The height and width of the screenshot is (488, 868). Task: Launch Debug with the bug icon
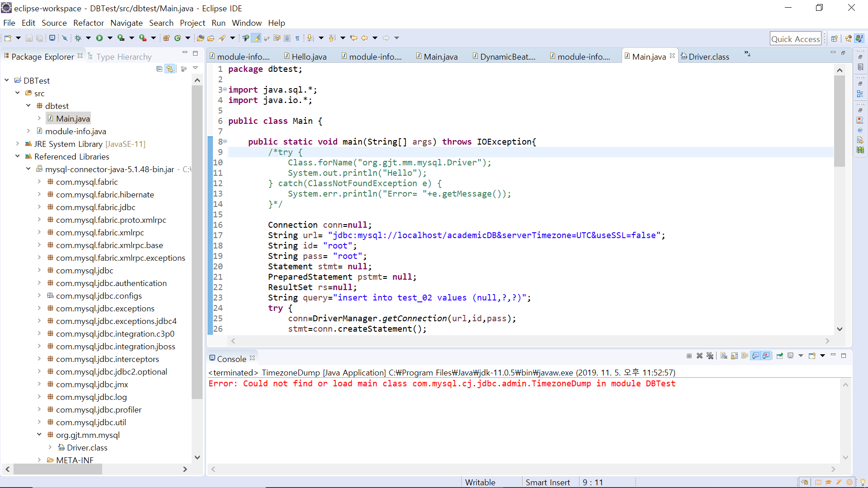point(78,38)
